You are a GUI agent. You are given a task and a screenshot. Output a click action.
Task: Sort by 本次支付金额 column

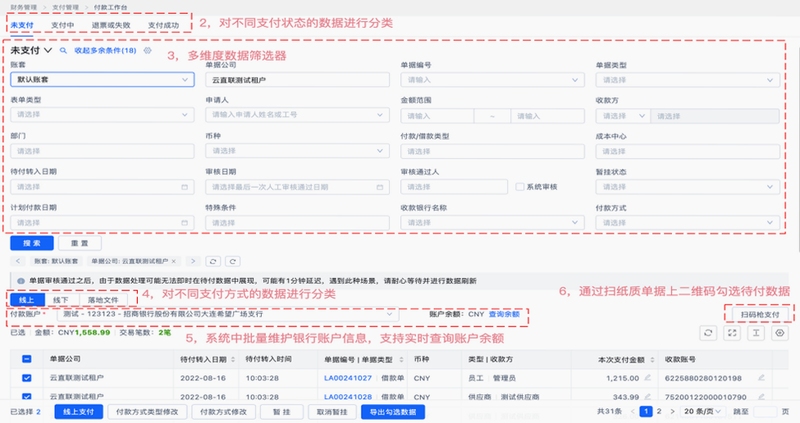point(652,360)
